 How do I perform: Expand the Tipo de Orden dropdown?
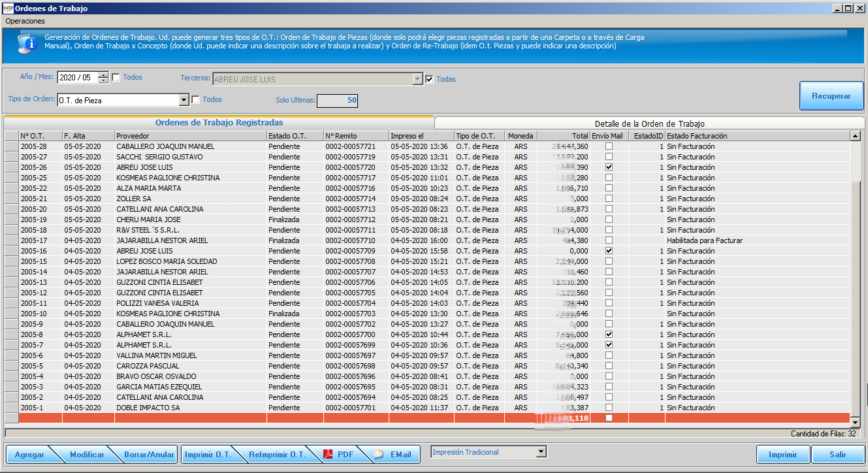click(184, 101)
